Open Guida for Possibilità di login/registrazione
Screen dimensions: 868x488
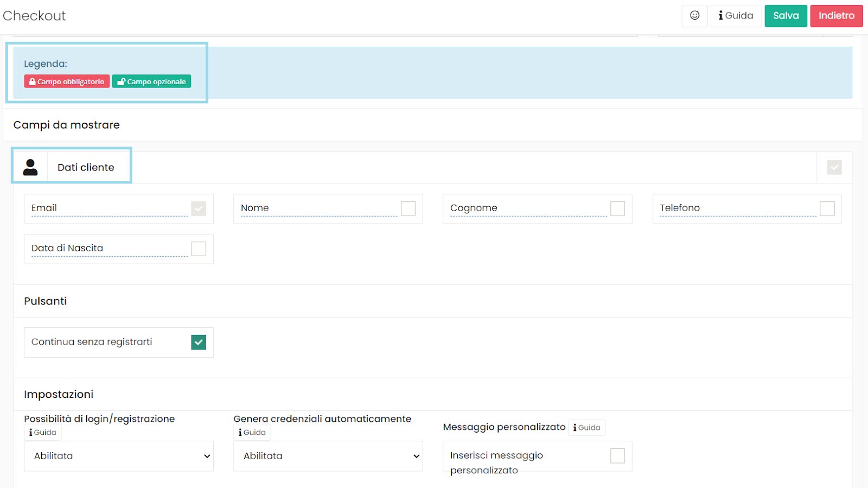click(43, 433)
